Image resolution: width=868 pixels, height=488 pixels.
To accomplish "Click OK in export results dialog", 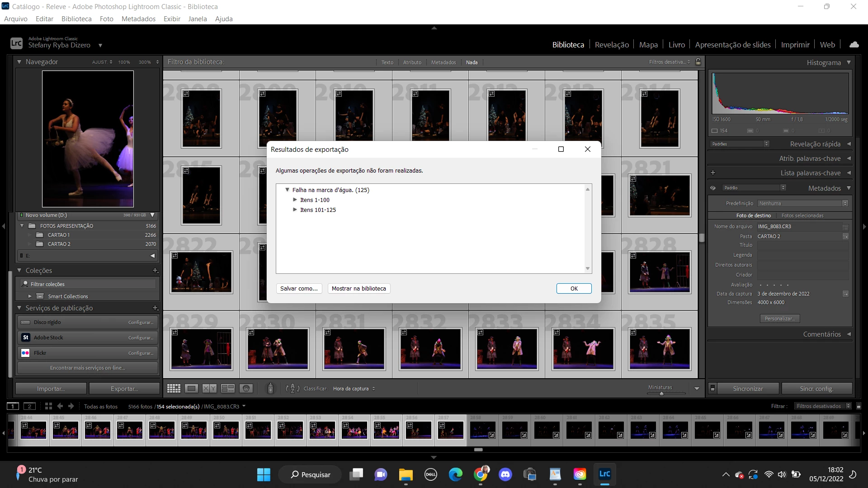I will [574, 289].
